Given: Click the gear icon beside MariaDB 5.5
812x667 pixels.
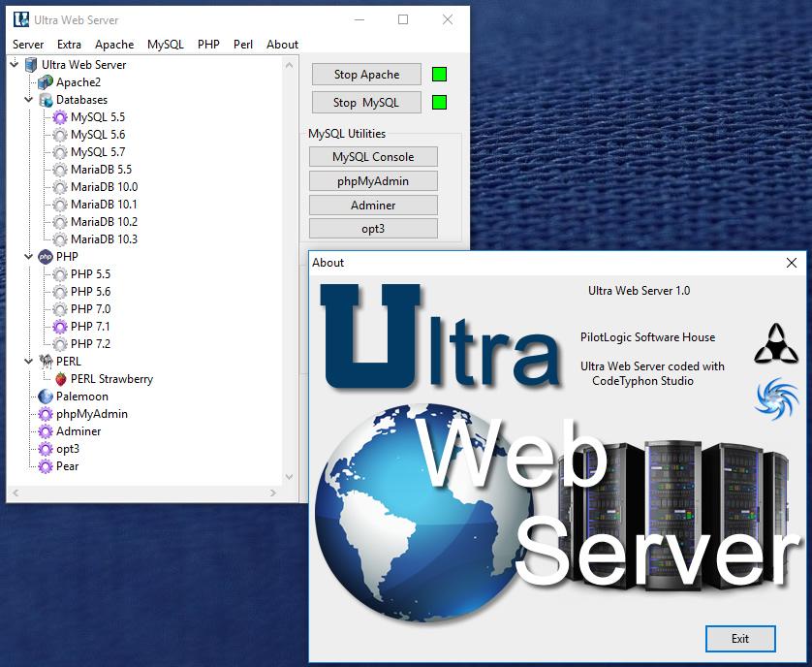Looking at the screenshot, I should (x=60, y=170).
